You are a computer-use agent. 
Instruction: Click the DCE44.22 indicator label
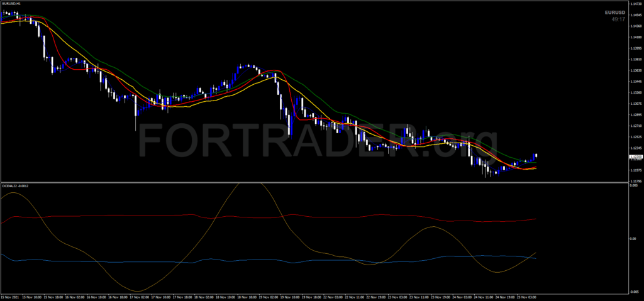[14, 185]
